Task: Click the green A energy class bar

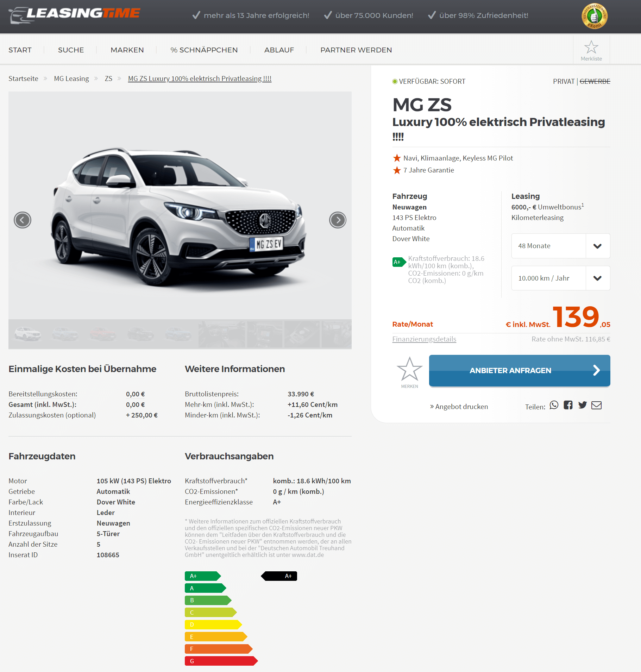Action: [206, 588]
